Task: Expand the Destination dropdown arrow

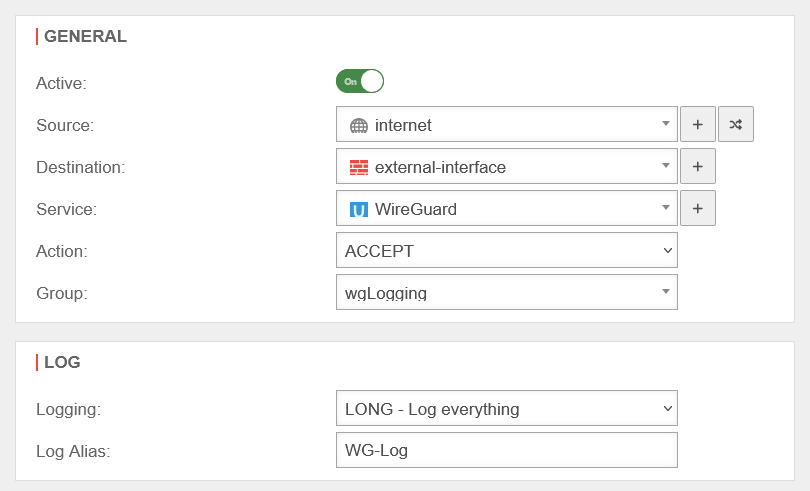Action: (x=666, y=167)
